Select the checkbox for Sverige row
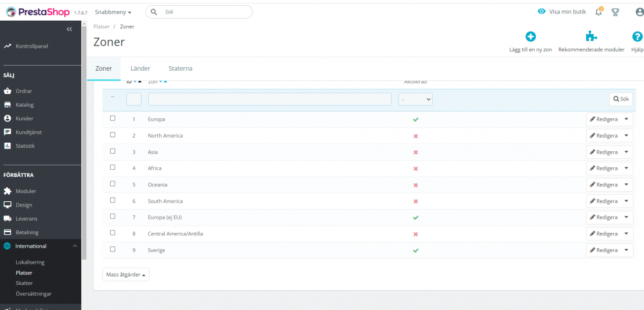The image size is (644, 310). coord(113,249)
